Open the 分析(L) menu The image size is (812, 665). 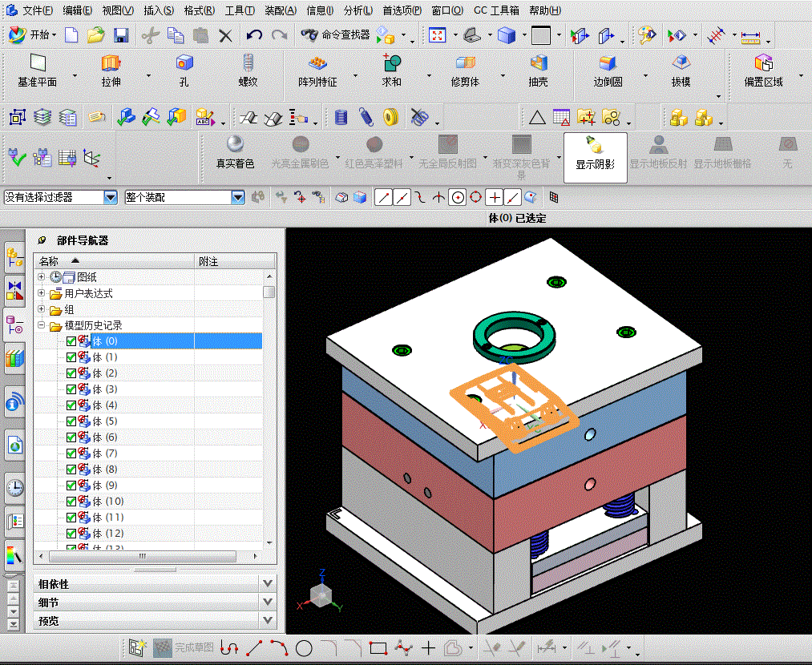[x=358, y=10]
